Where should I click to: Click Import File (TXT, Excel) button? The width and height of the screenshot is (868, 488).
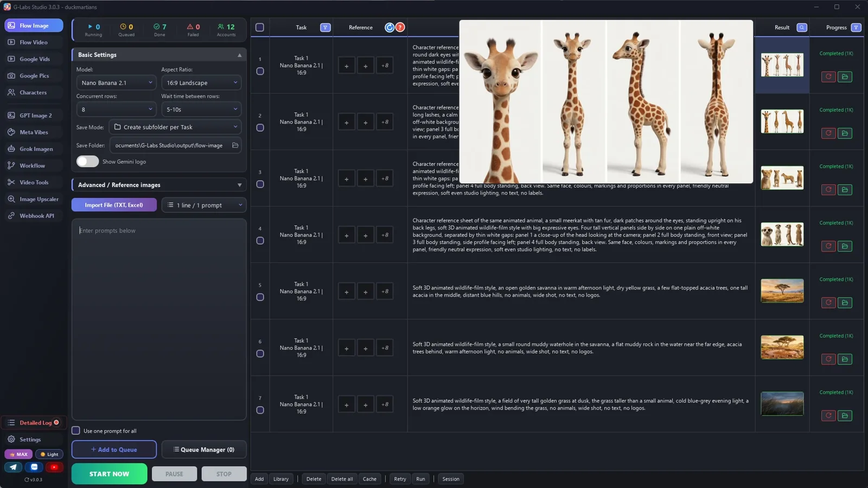[114, 205]
